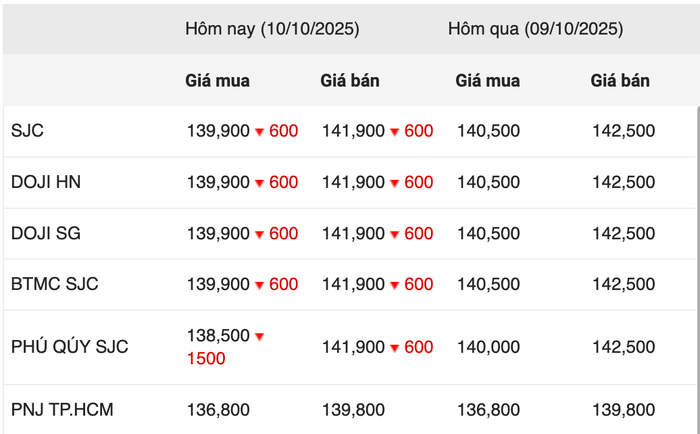
Task: Click PNJ TP.HCM today's buy price 136,800
Action: coord(218,409)
